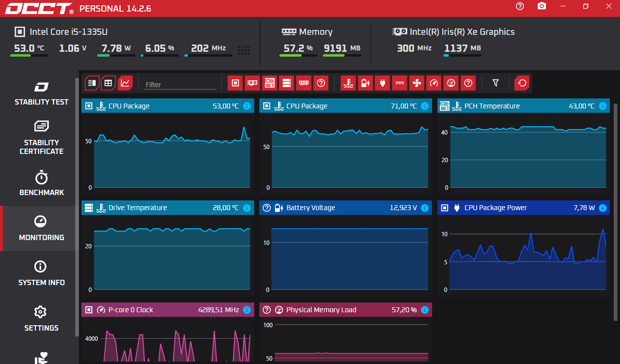
Task: Toggle the current sensor filter with dashed lines
Action: click(x=400, y=83)
